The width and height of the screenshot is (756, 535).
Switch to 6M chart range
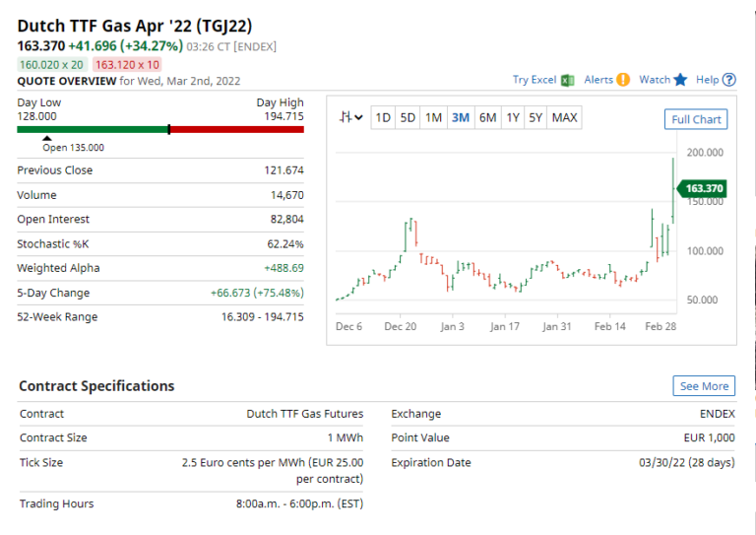tap(487, 118)
